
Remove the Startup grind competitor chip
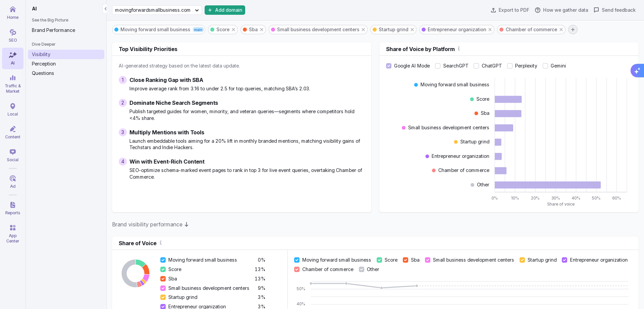(412, 30)
